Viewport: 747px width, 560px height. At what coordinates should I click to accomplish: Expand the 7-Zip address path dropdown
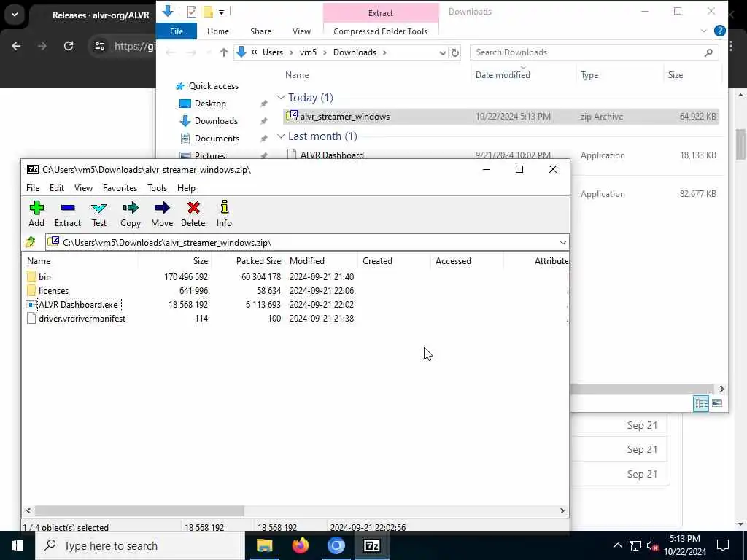tap(562, 242)
